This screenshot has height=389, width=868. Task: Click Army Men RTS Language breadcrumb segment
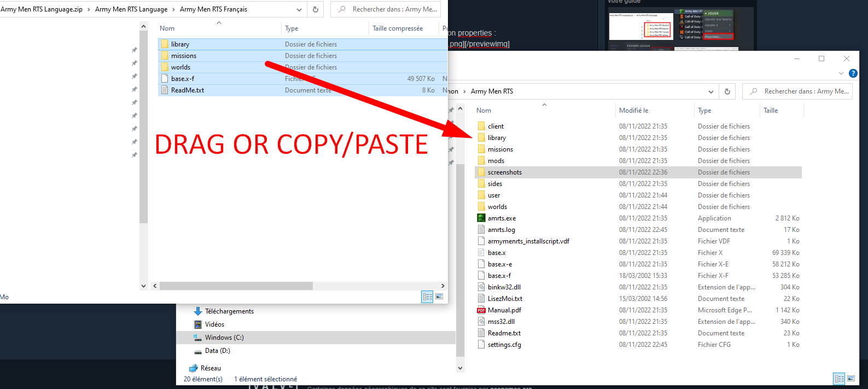coord(131,9)
